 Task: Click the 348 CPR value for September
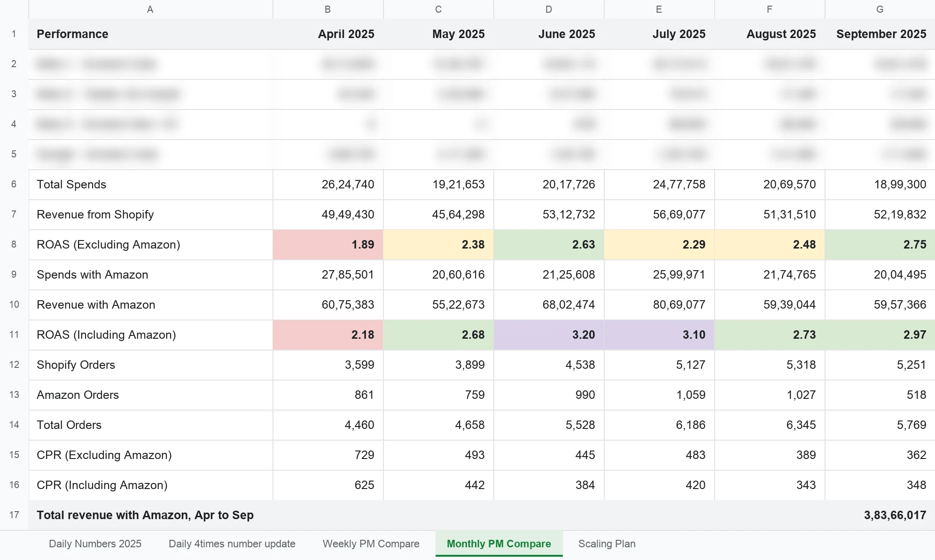[880, 485]
